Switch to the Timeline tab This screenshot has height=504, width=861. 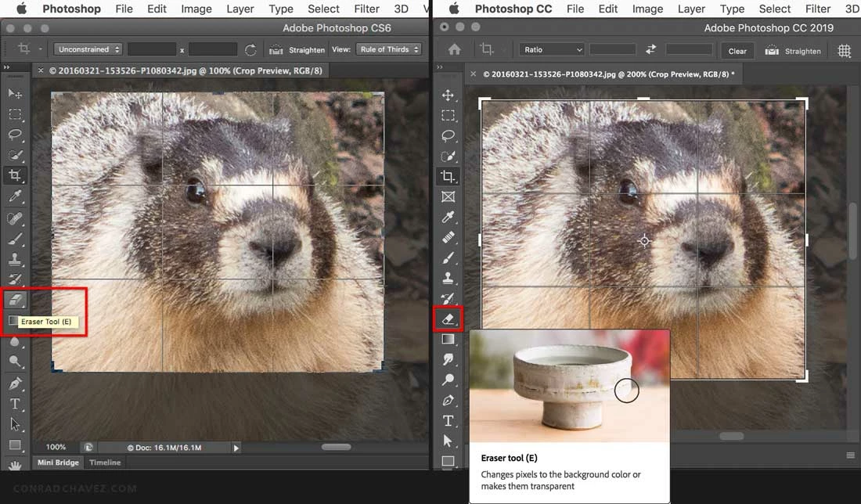tap(105, 463)
